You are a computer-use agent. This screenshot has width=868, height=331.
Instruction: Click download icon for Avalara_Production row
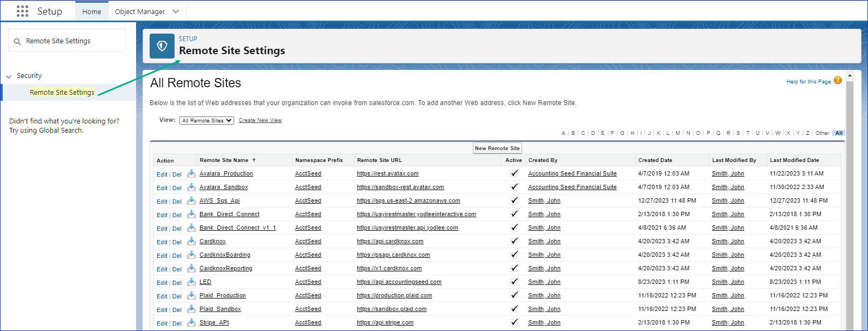(x=191, y=174)
